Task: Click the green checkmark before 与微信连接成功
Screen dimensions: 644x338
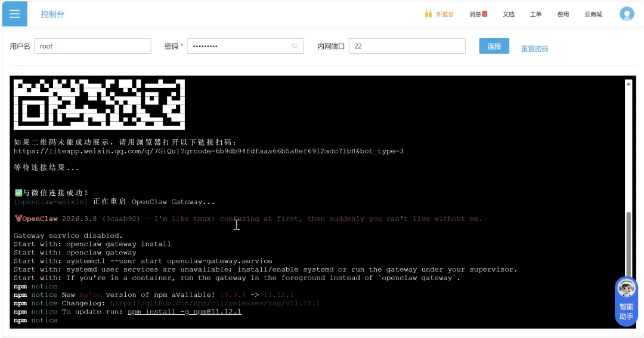Action: [18, 192]
